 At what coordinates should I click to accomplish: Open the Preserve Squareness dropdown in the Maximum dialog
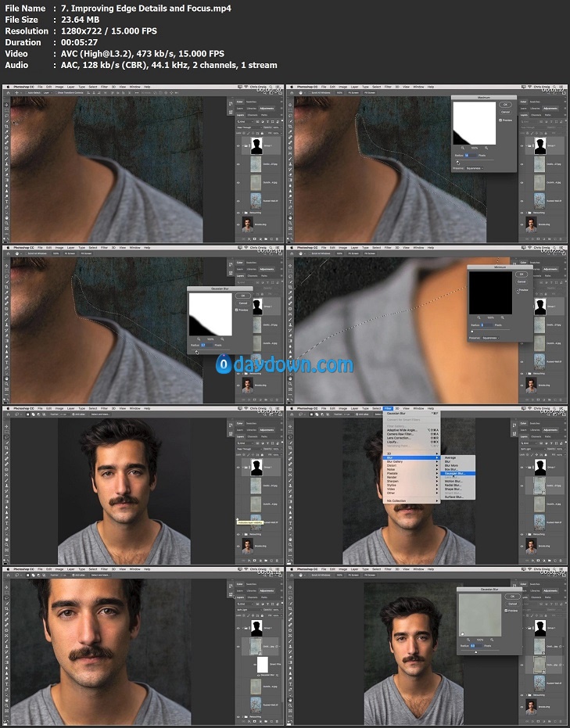(475, 167)
